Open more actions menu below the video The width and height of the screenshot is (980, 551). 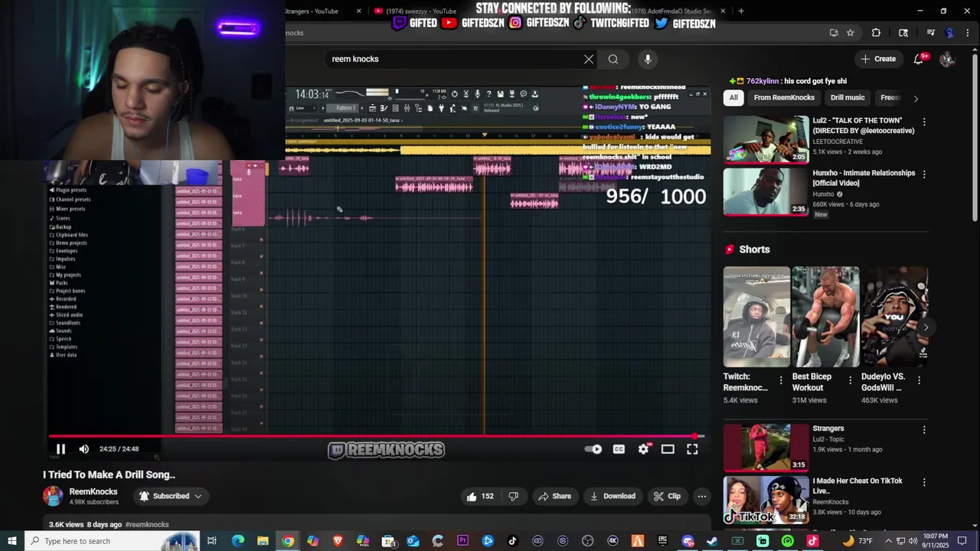tap(701, 496)
